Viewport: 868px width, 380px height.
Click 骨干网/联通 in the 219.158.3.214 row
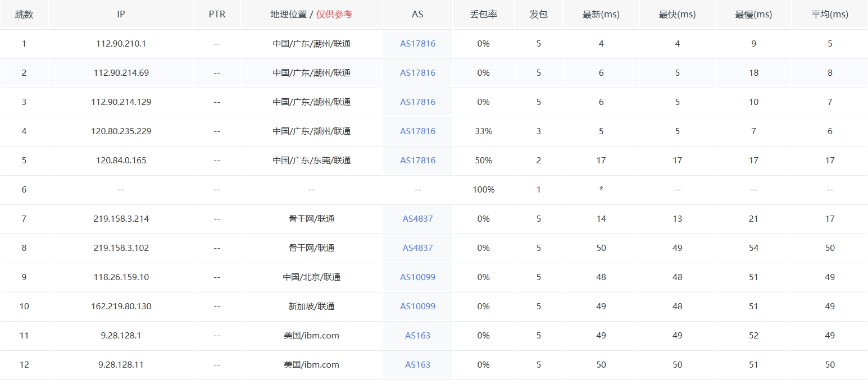pos(311,218)
